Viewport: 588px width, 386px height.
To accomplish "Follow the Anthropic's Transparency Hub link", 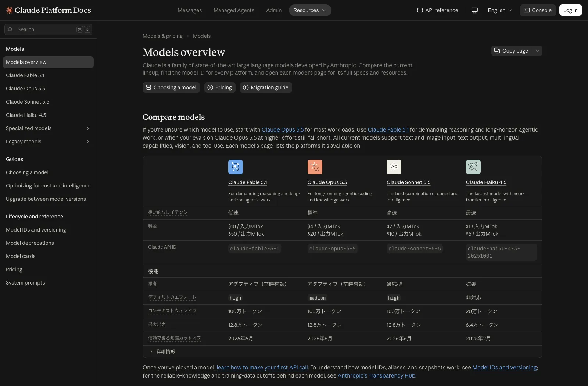I will point(376,376).
